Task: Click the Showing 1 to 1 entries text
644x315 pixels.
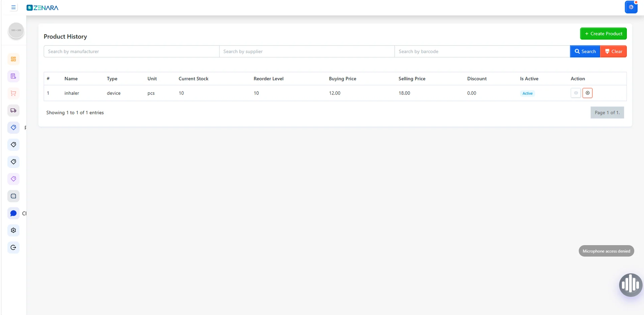Action: click(x=75, y=113)
